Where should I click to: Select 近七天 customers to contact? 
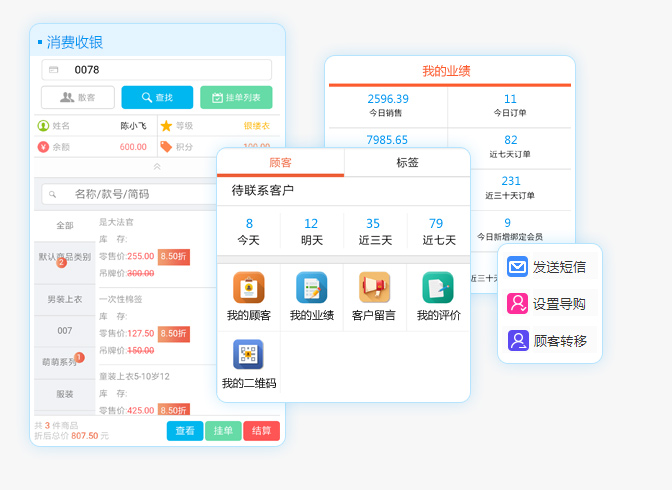coord(438,231)
